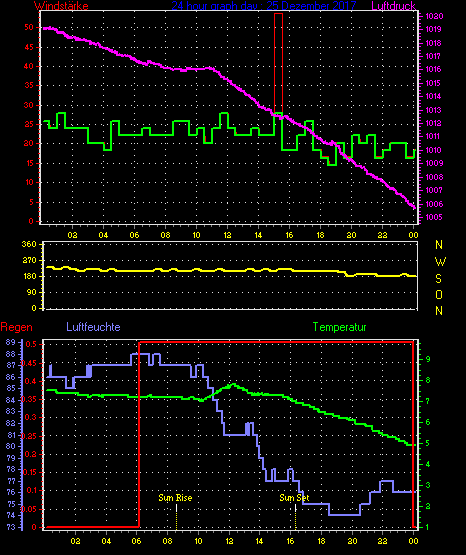Click the Sun Rise marker
The image size is (466, 555).
(x=176, y=498)
